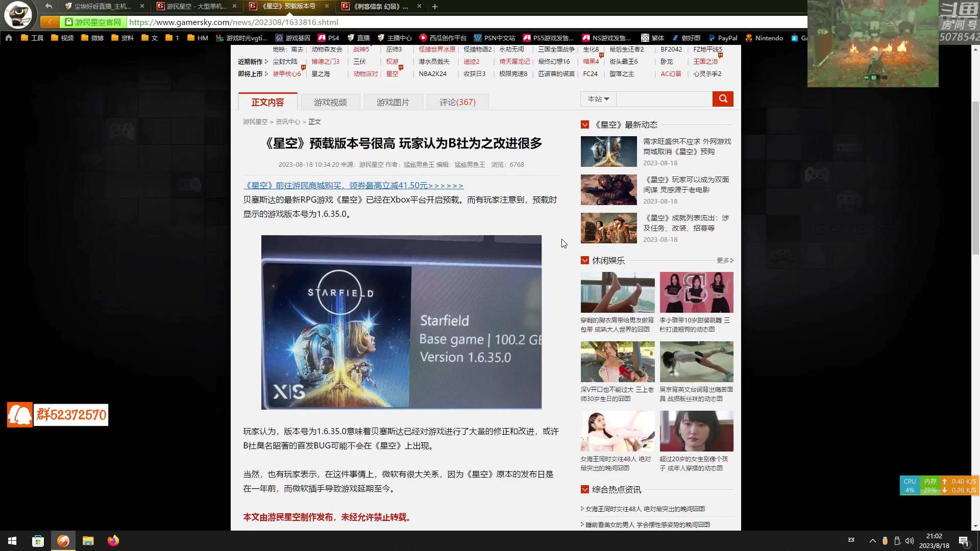
Task: Open the notification center icon
Action: point(964,541)
